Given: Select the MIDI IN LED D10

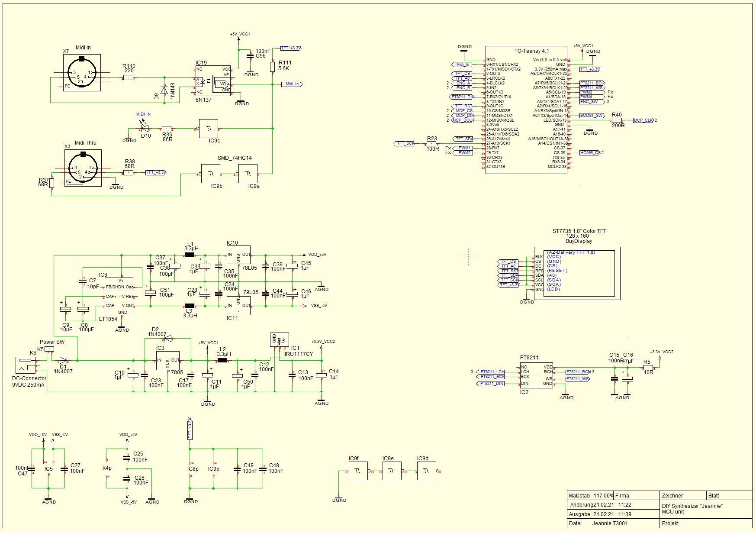Looking at the screenshot, I should [x=145, y=129].
